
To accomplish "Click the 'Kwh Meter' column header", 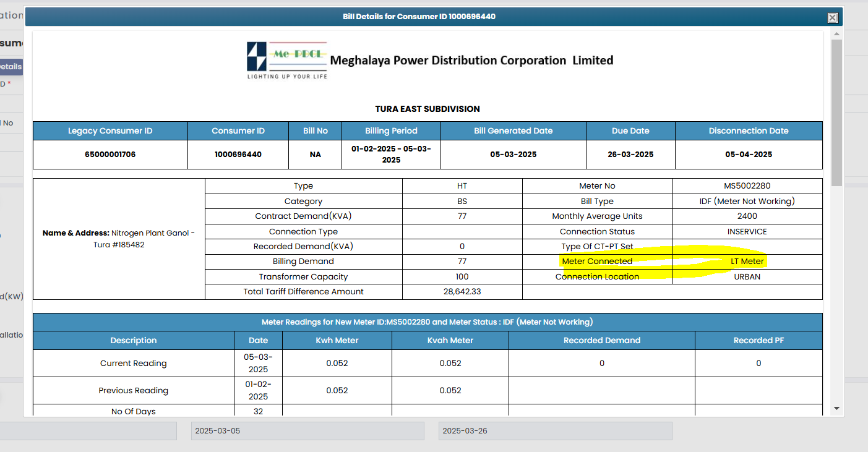I will 337,341.
